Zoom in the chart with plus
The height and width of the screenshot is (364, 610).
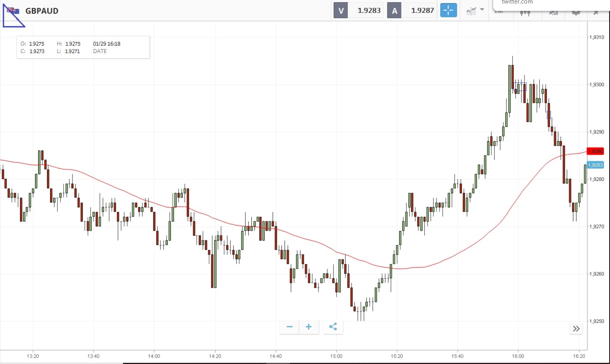(308, 327)
